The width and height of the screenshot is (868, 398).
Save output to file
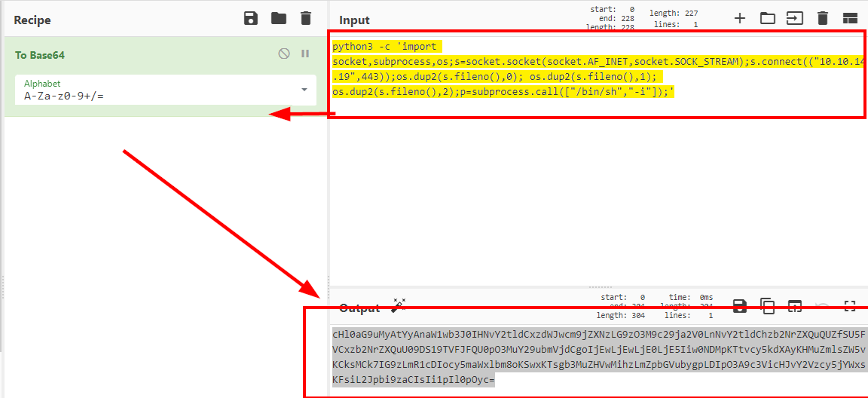point(740,306)
